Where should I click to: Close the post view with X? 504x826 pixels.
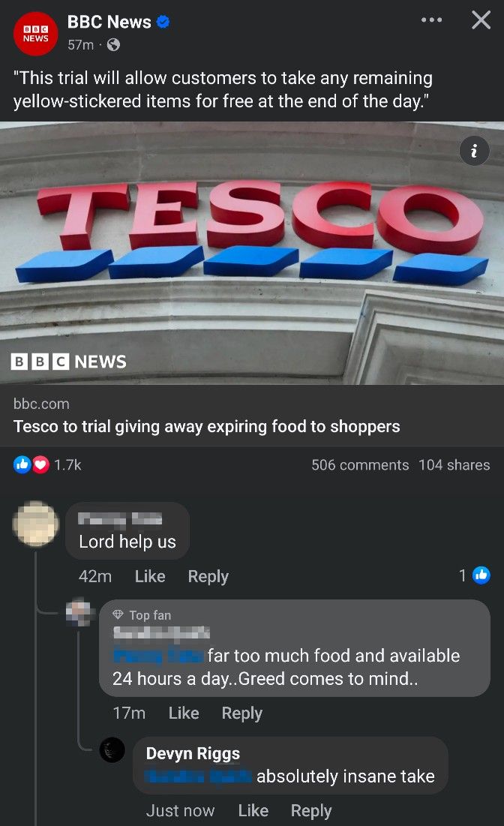tap(481, 20)
